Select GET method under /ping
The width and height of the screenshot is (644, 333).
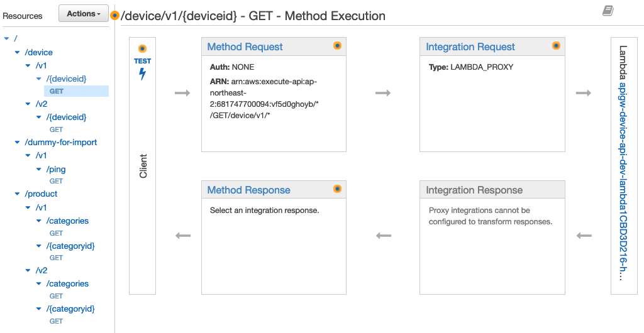point(56,181)
